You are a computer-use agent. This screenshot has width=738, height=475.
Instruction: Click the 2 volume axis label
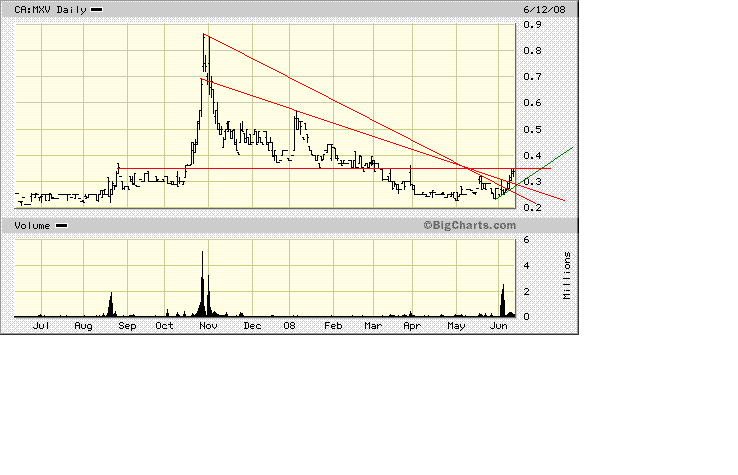(x=527, y=292)
